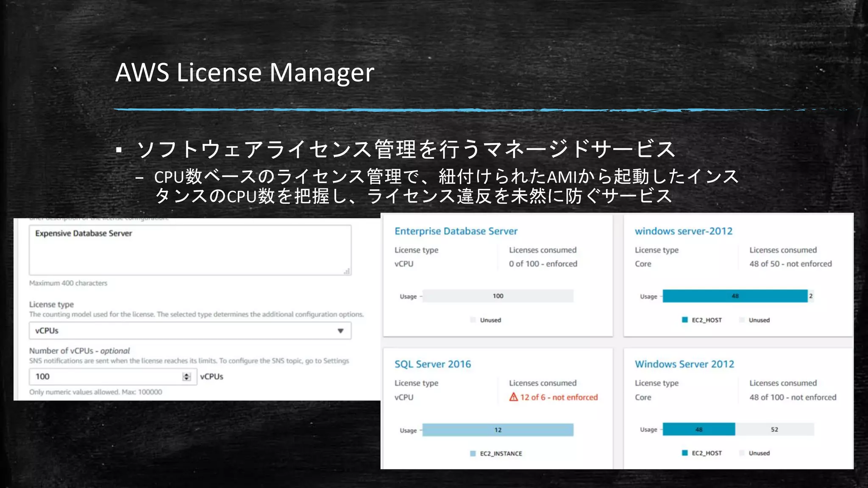Click the '0 of 100 - enforced' text

[x=543, y=264]
